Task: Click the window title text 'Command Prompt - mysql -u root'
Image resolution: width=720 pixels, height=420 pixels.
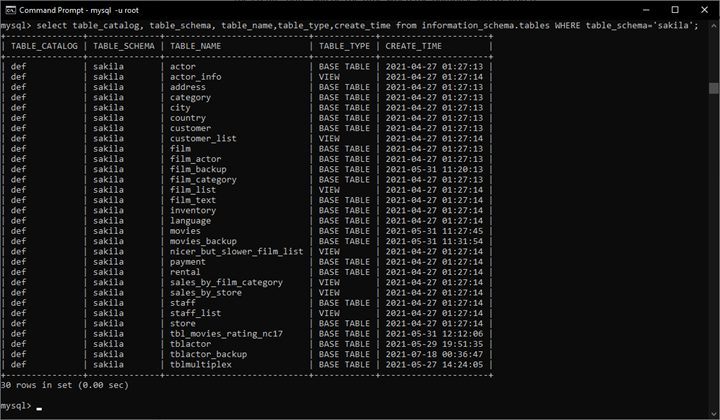Action: click(79, 10)
